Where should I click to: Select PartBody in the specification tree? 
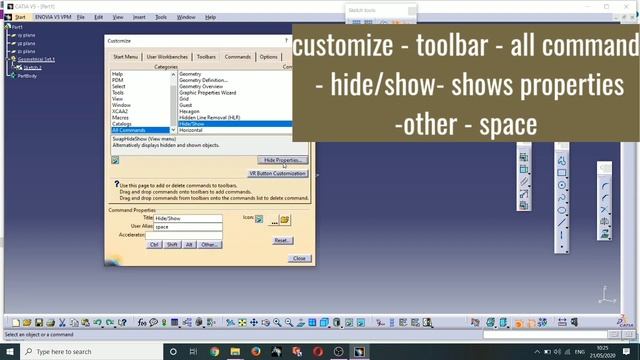(x=27, y=76)
